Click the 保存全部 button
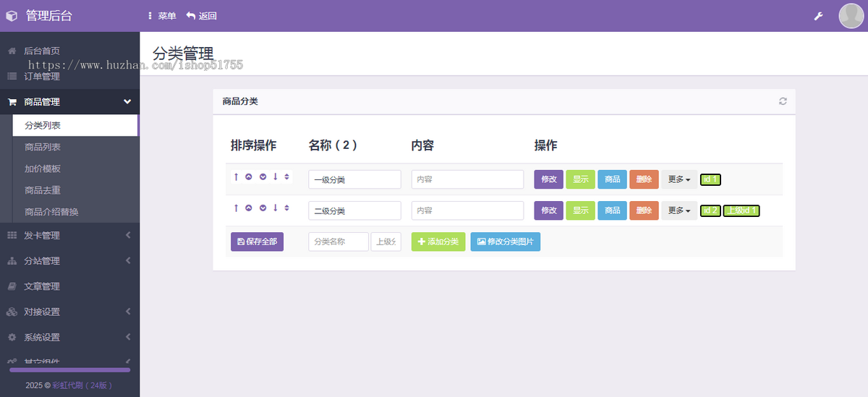868x397 pixels. coord(257,242)
